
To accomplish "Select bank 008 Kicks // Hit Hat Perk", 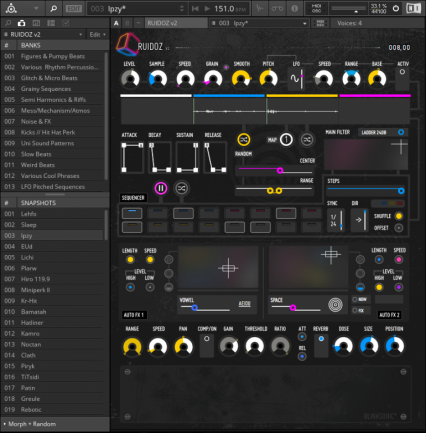I will tap(52, 132).
